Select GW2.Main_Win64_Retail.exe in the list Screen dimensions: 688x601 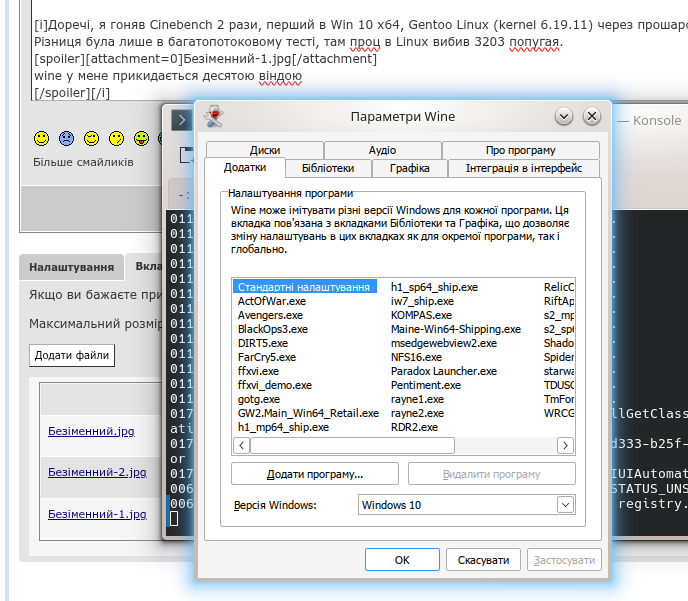[308, 413]
